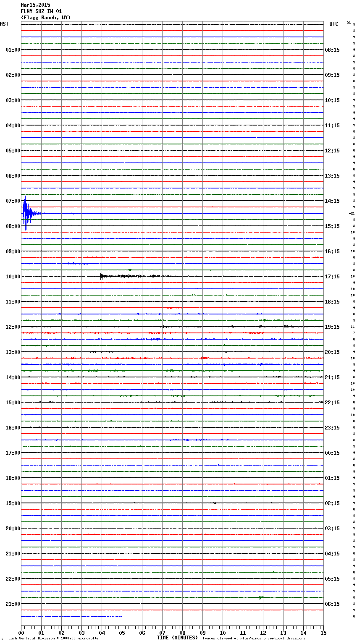Image resolution: width=357 pixels, height=644 pixels.
Task: Click the end of the last blue trace
Action: pyautogui.click(x=121, y=616)
